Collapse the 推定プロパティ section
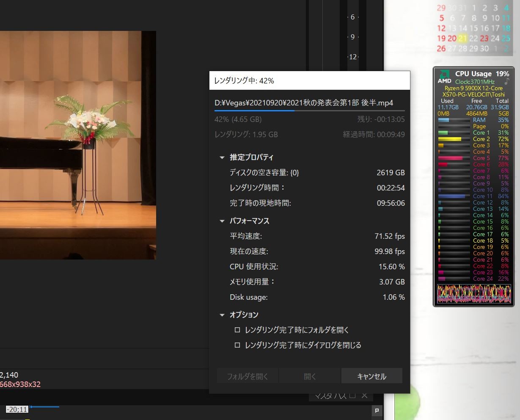The height and width of the screenshot is (420, 520). point(222,157)
